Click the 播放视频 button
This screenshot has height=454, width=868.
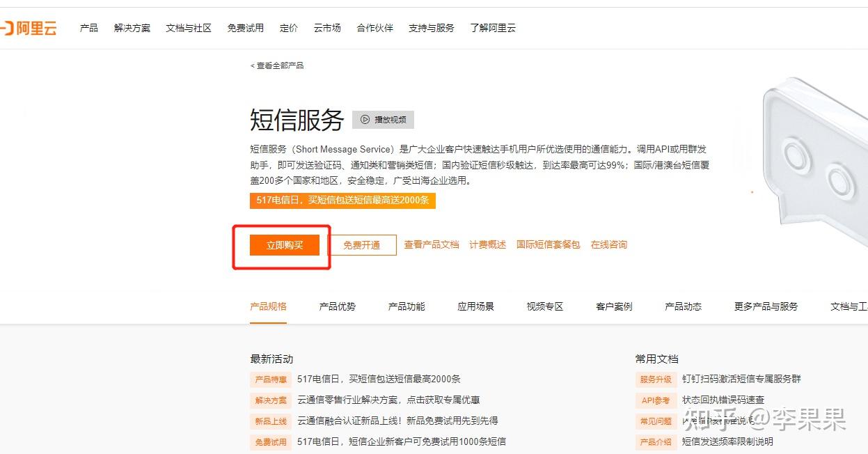click(x=384, y=120)
